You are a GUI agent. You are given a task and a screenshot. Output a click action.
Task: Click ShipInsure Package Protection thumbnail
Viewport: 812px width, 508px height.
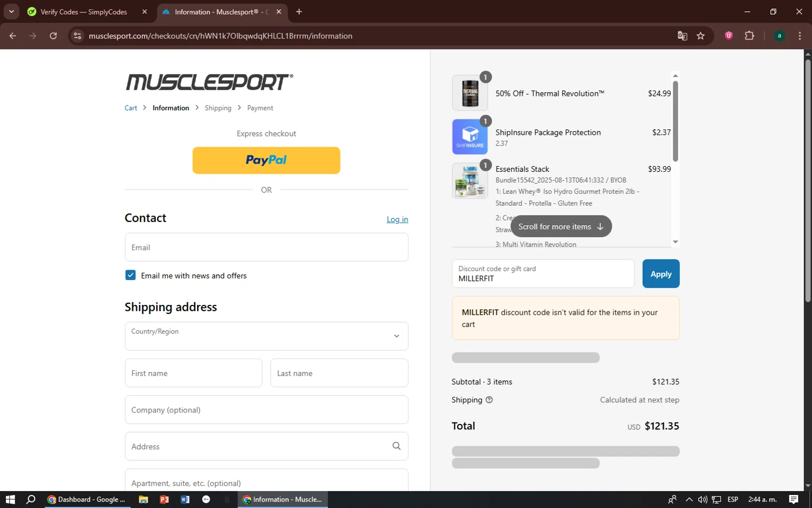(x=470, y=137)
